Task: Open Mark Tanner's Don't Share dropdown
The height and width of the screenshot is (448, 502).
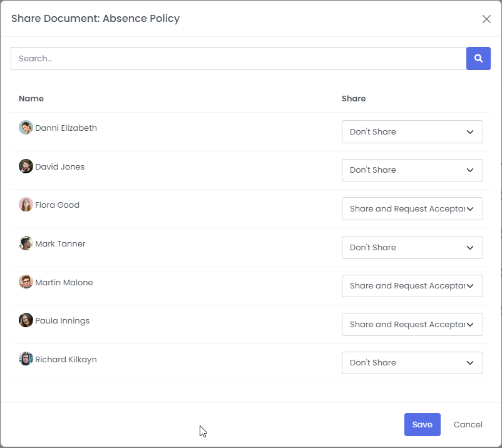Action: pyautogui.click(x=412, y=247)
